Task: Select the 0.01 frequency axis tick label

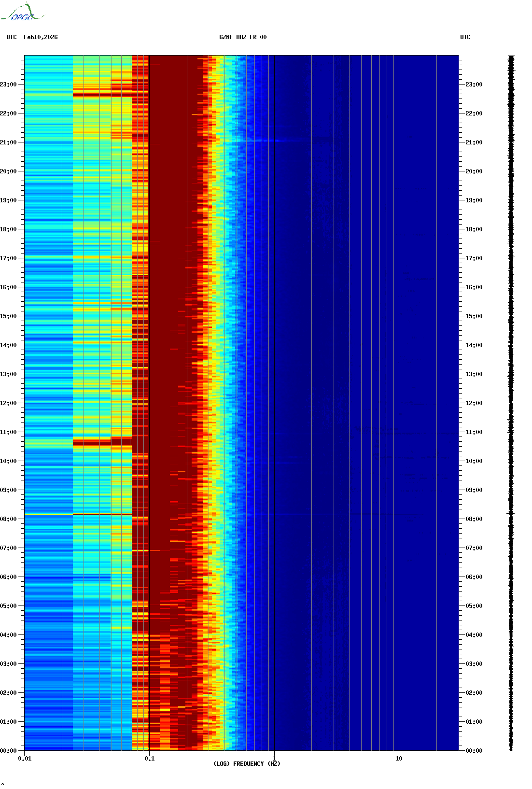Action: click(25, 759)
